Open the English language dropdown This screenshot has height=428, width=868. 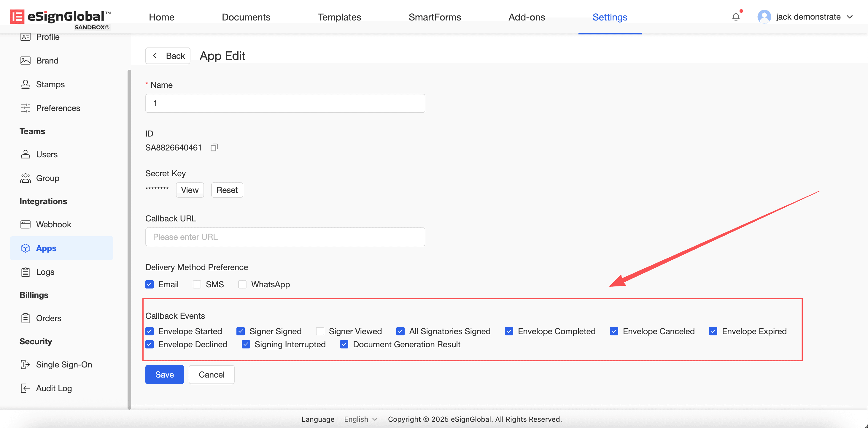(360, 419)
